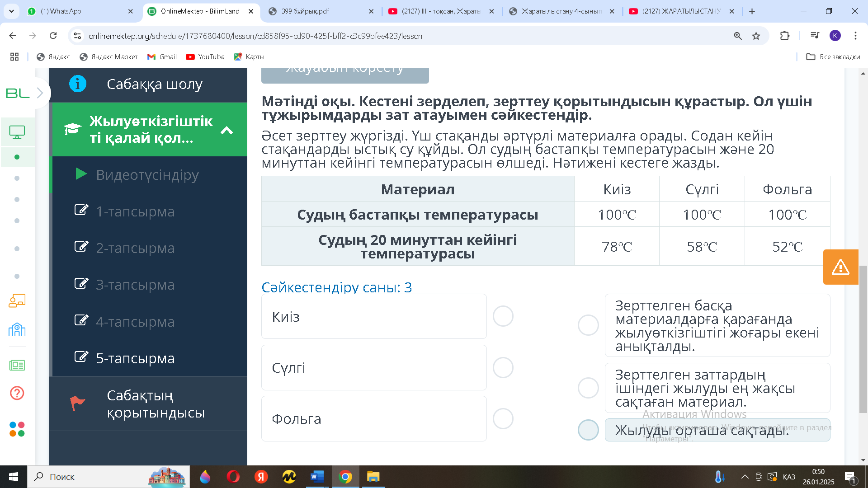Open 5-тапсырма in the lesson menu

coord(135,358)
